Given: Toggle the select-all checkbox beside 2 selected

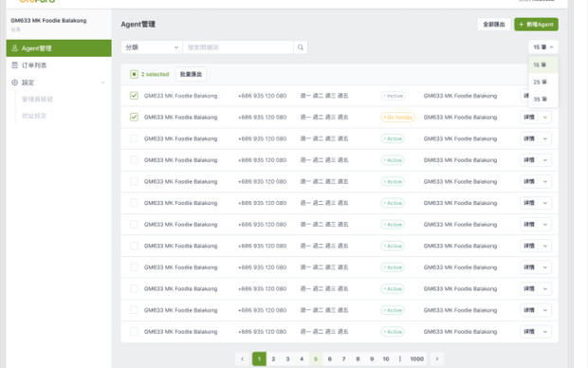Looking at the screenshot, I should 134,74.
